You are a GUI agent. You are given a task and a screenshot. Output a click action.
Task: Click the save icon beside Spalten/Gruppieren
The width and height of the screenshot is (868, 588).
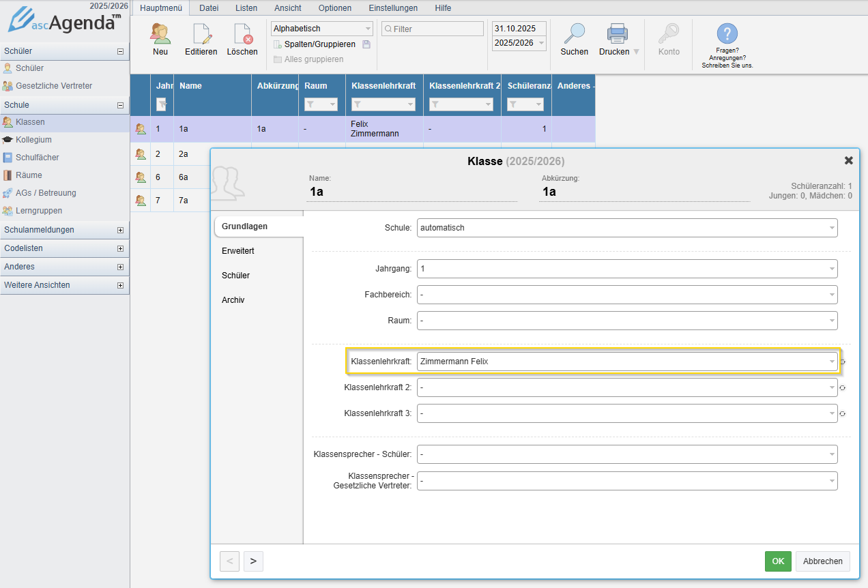pos(366,44)
